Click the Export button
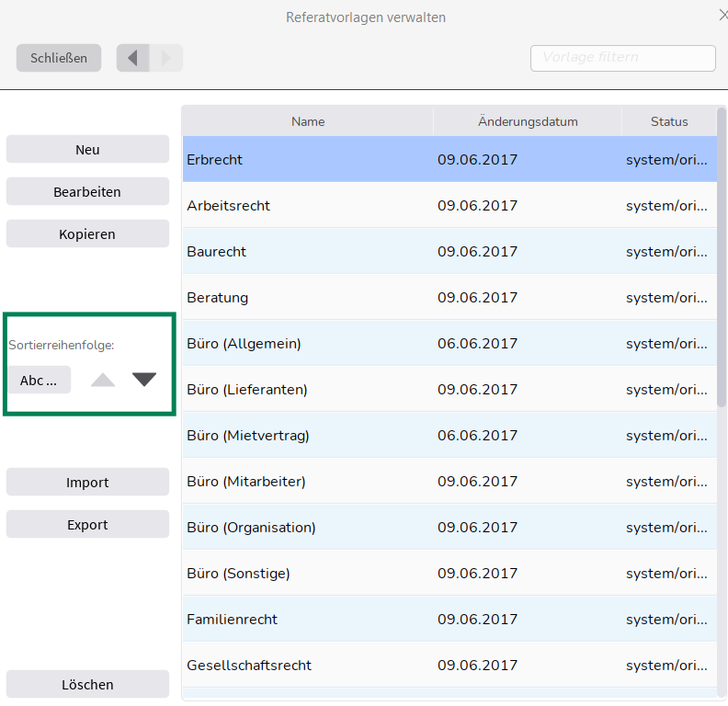 pos(87,524)
